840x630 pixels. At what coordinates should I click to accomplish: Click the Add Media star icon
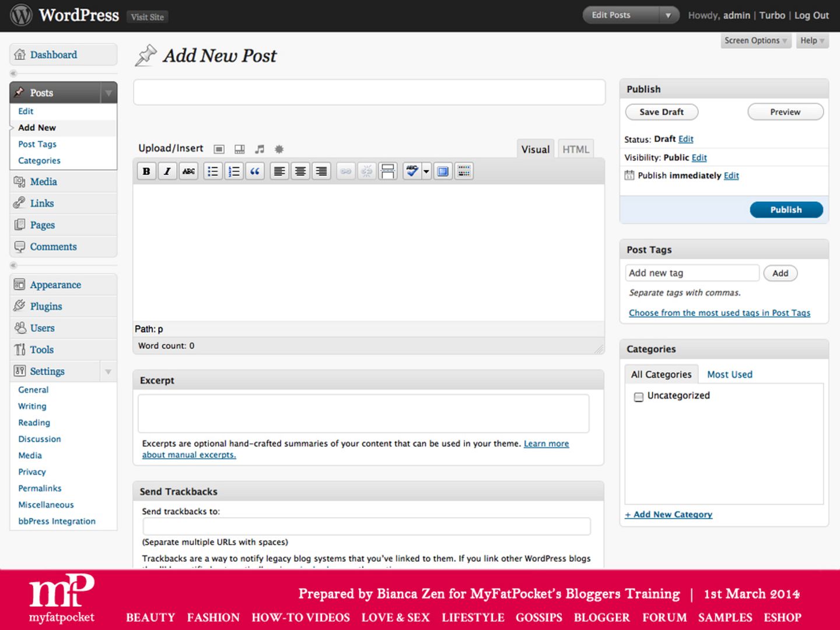[279, 149]
